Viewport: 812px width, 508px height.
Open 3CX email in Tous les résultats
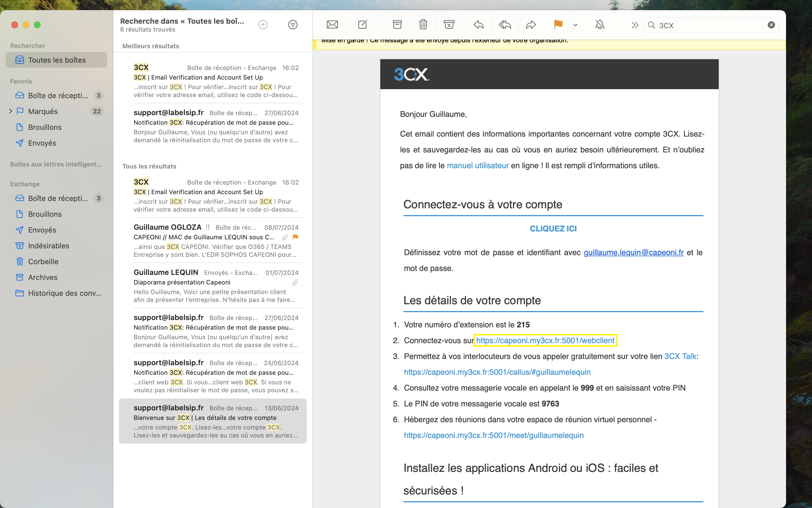(213, 195)
